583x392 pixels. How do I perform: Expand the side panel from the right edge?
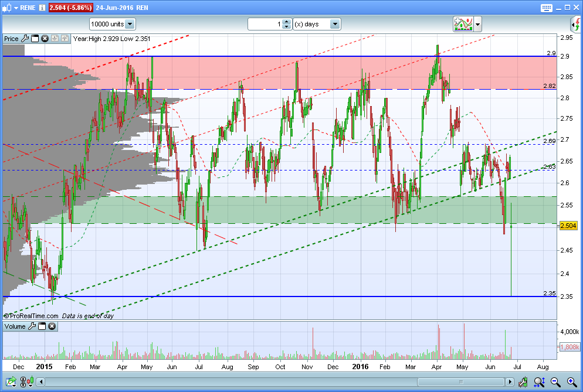pyautogui.click(x=576, y=25)
